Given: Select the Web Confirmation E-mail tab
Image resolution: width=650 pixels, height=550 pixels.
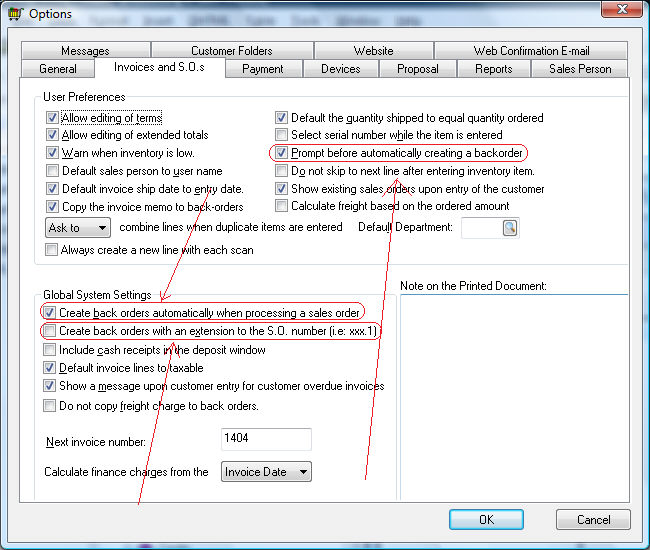Looking at the screenshot, I should (x=531, y=51).
